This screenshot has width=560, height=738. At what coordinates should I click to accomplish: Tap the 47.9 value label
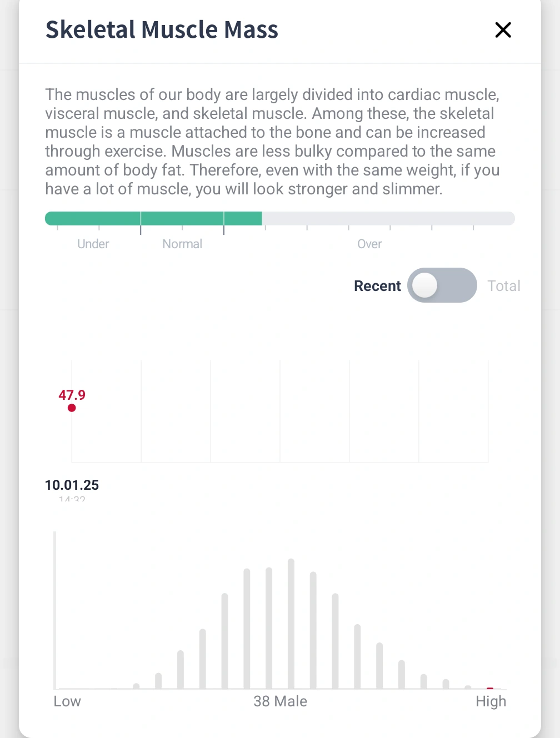click(x=72, y=395)
